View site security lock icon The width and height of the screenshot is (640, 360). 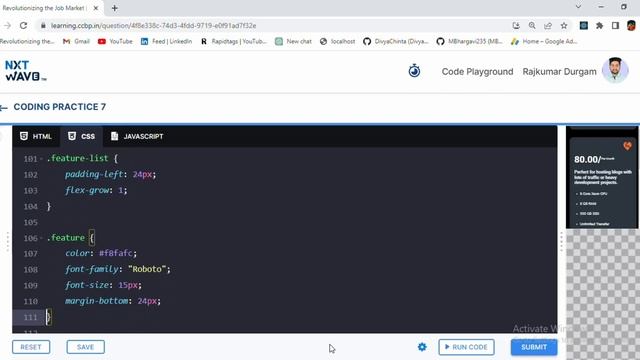pos(43,25)
